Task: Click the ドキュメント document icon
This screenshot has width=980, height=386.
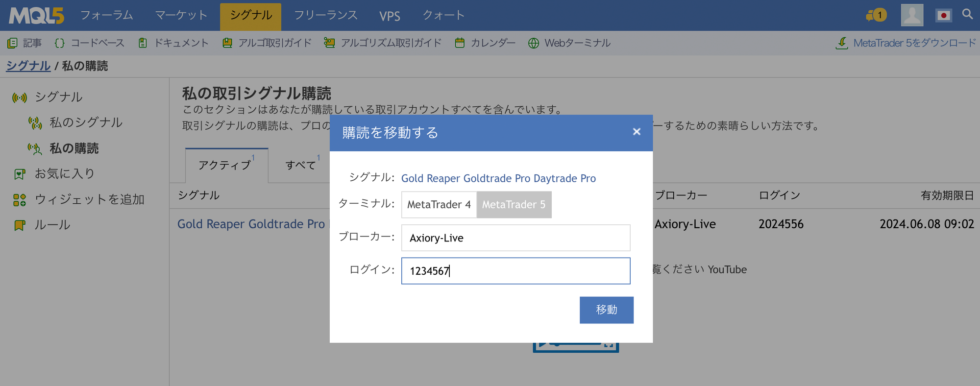Action: [x=143, y=43]
